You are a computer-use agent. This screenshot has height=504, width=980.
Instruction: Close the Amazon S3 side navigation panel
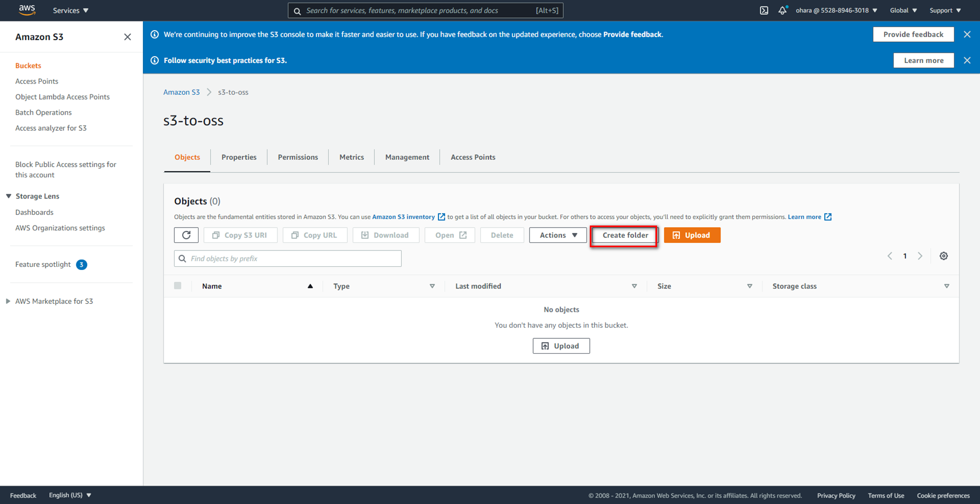(128, 37)
